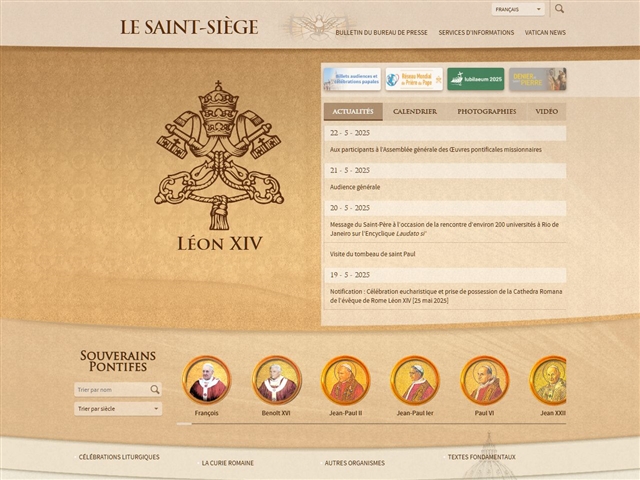This screenshot has height=480, width=640.
Task: Click the Jean-Paul II name label
Action: (346, 413)
